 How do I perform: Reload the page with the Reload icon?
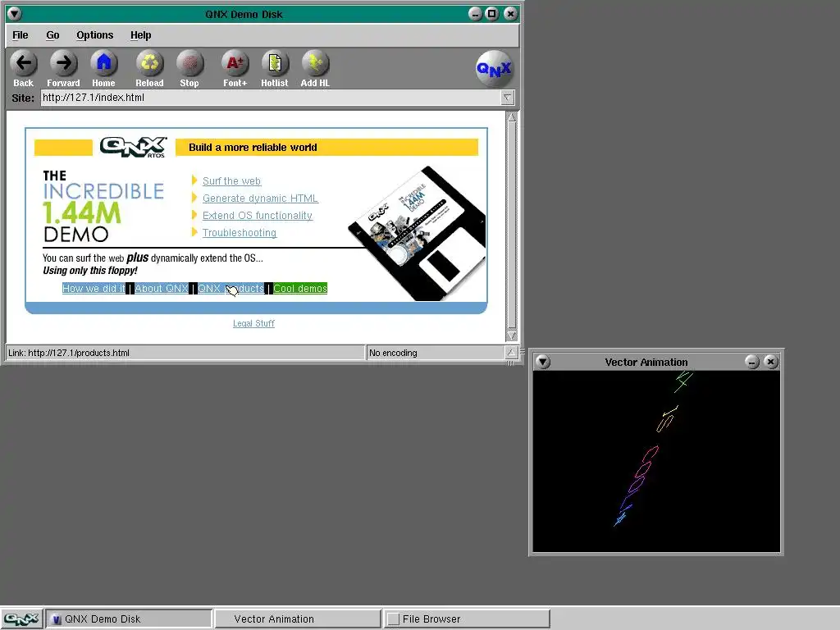[149, 63]
